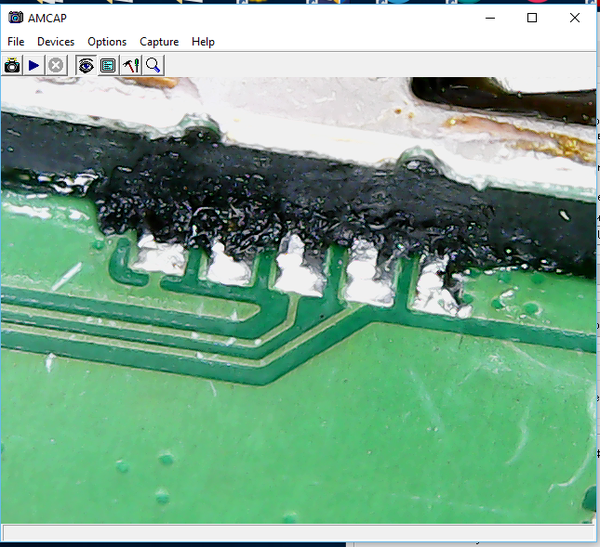
Task: Start capture with the blue play arrow
Action: [34, 66]
